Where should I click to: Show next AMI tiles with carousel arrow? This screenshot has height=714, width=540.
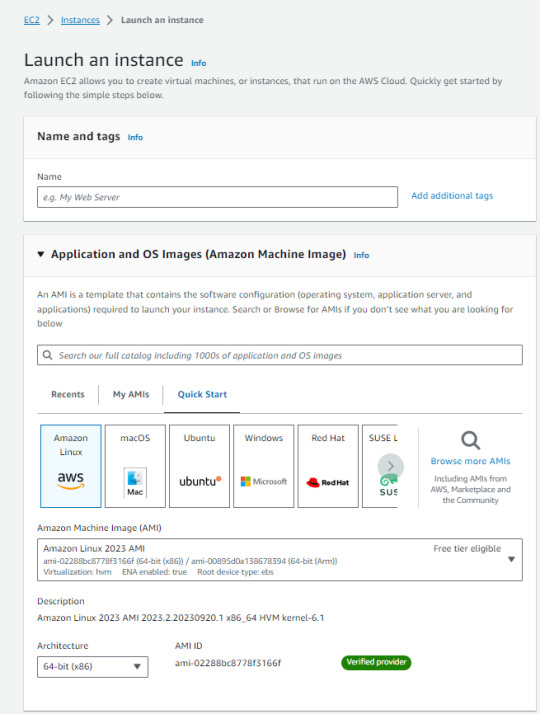click(x=391, y=466)
